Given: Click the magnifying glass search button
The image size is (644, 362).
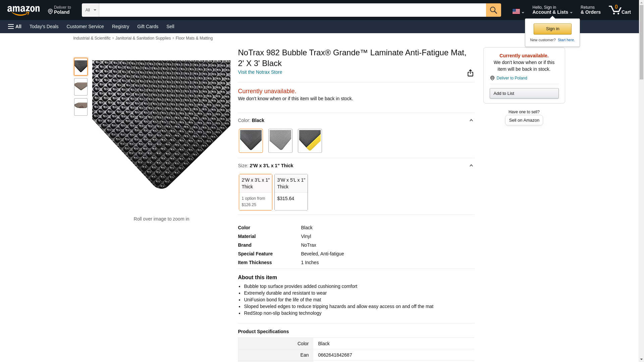Looking at the screenshot, I should [x=493, y=10].
